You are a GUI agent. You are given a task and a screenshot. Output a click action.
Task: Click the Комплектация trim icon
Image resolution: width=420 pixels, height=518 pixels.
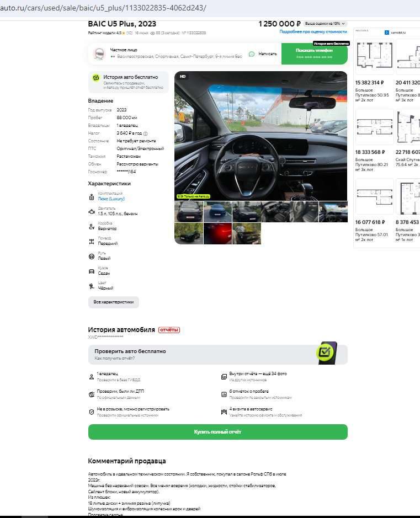(92, 197)
